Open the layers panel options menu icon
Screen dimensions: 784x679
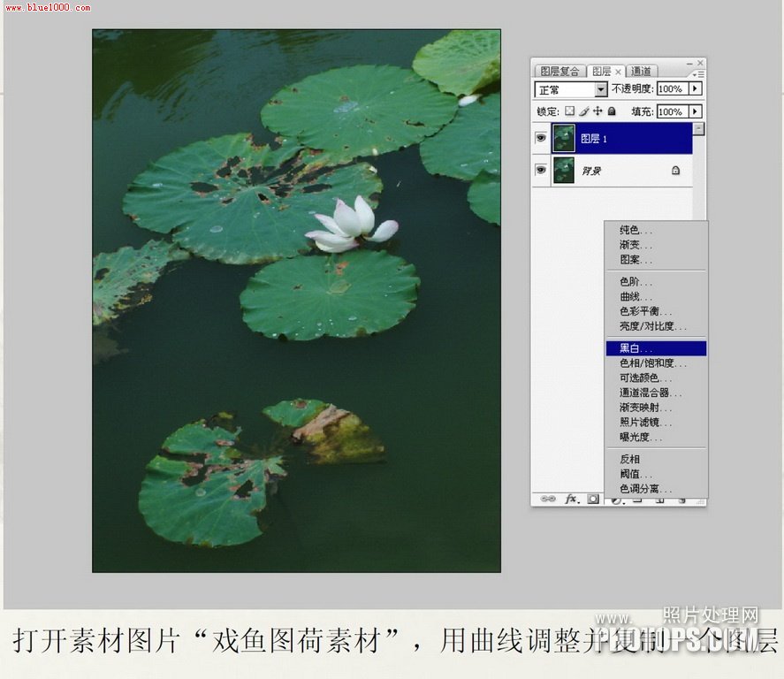[x=698, y=74]
